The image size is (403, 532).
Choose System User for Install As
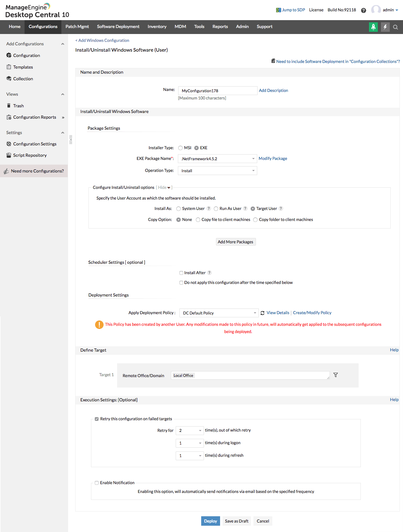tap(179, 209)
